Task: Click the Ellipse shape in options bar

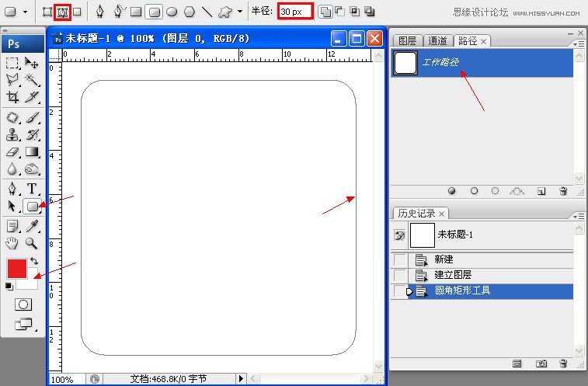Action: coord(172,12)
